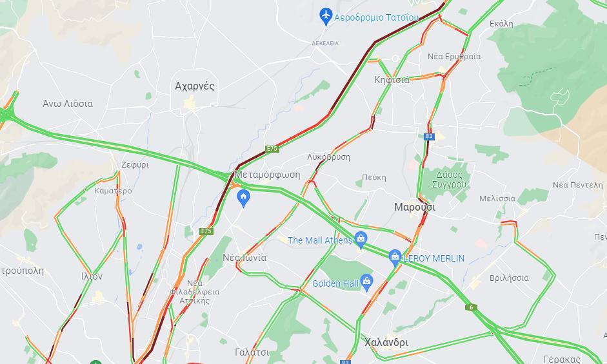Click the Μαρούσι place name
This screenshot has height=364, width=607.
click(x=415, y=207)
